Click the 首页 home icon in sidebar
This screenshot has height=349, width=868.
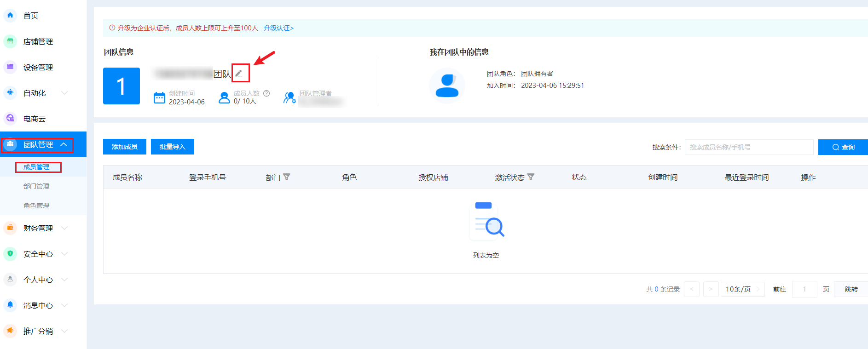pyautogui.click(x=10, y=15)
